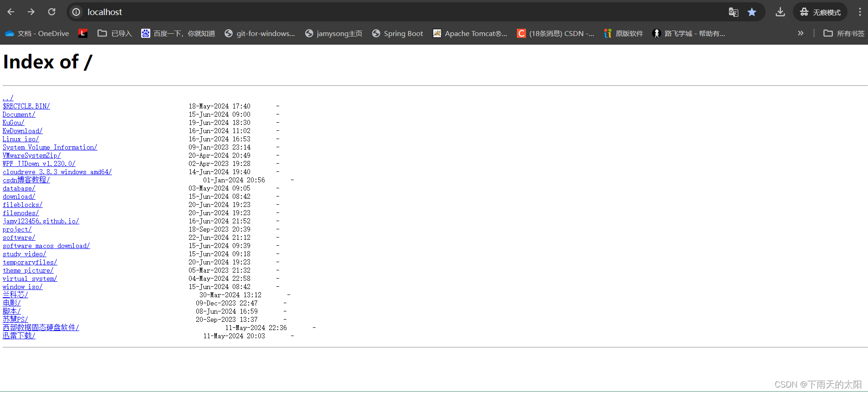
Task: Go to parent directory ../
Action: pos(8,98)
